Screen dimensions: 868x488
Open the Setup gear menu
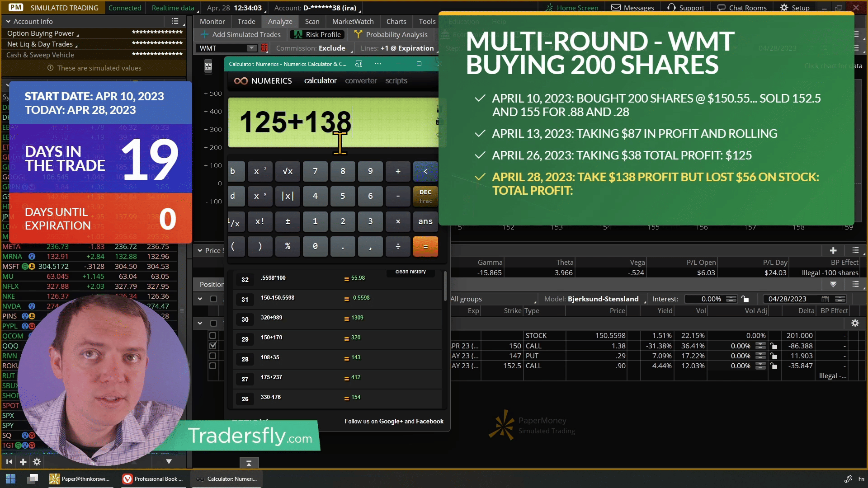795,8
